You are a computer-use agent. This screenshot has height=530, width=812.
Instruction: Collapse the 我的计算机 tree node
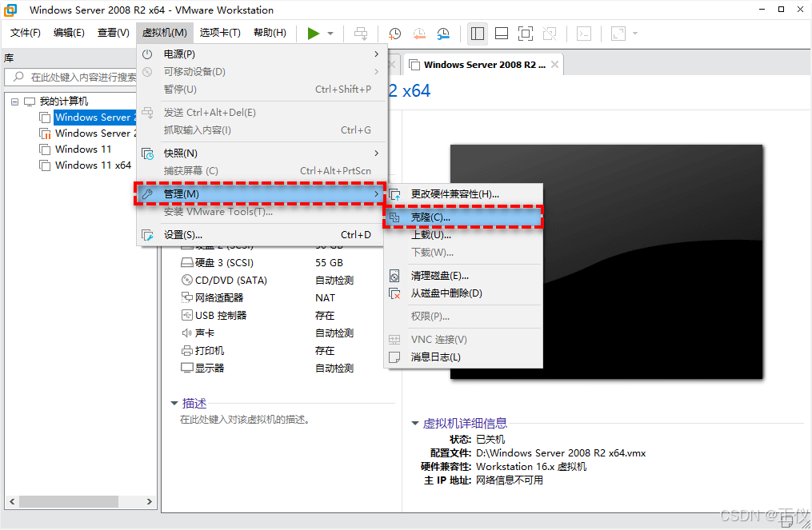tap(14, 102)
